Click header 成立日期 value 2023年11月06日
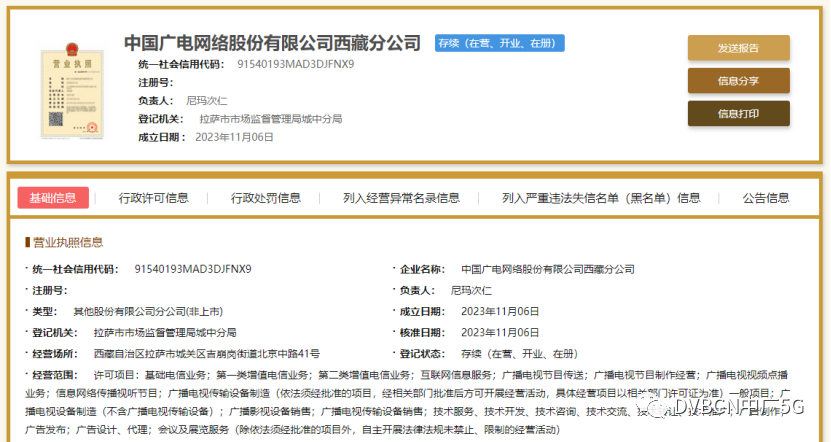The height and width of the screenshot is (442, 831). (x=234, y=137)
